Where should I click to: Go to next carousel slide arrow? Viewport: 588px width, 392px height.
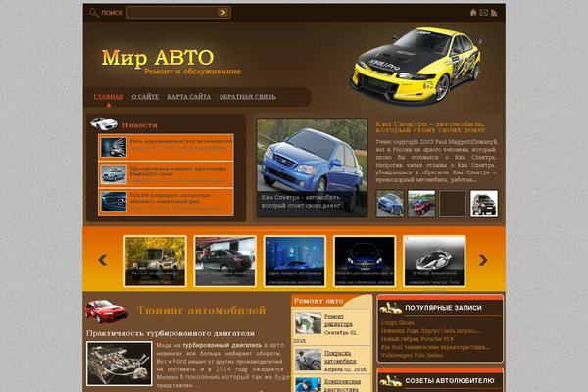pyautogui.click(x=483, y=260)
